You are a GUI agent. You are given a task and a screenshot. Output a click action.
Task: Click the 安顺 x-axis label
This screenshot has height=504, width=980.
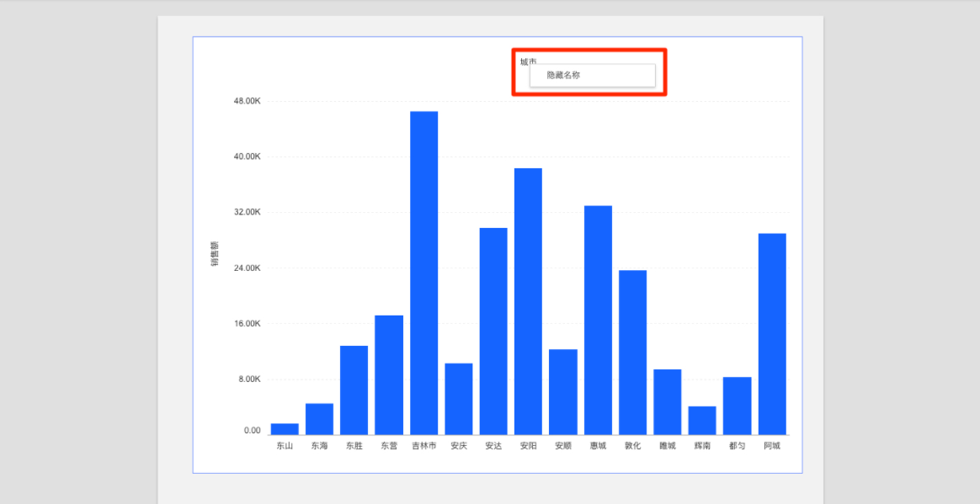click(563, 446)
